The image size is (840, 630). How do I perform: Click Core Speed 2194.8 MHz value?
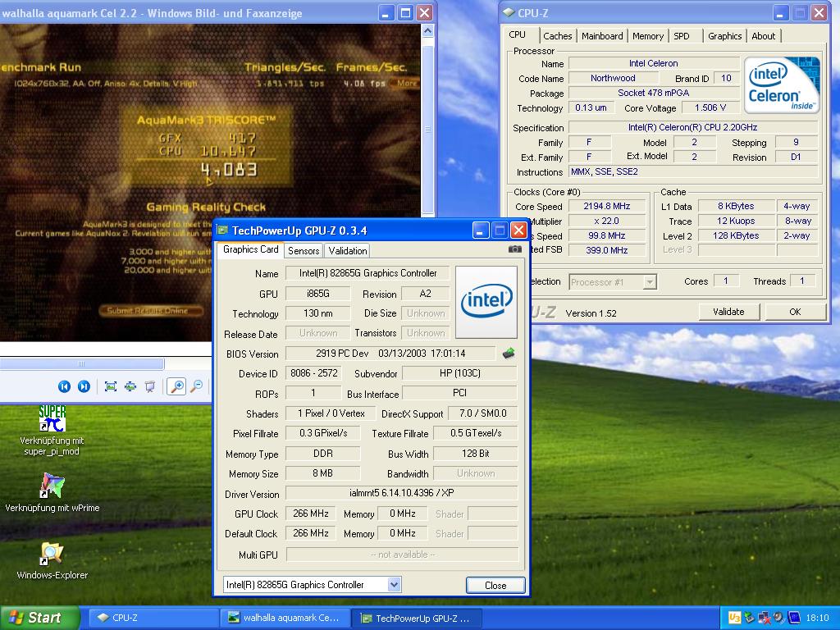[607, 206]
